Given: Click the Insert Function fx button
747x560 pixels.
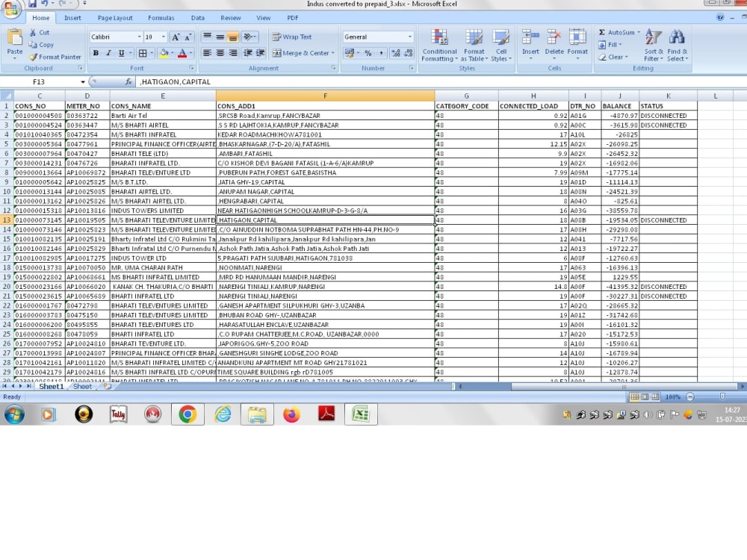Looking at the screenshot, I should [x=128, y=82].
